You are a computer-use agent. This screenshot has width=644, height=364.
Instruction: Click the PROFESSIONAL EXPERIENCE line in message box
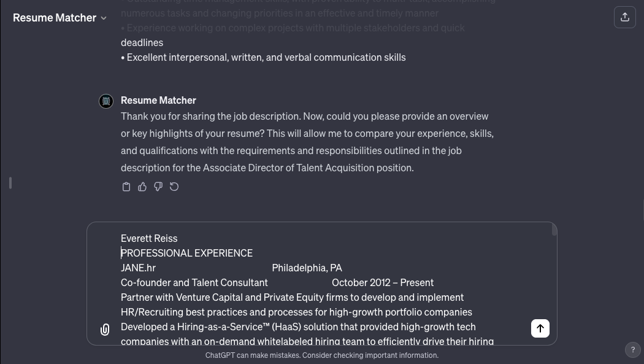click(x=187, y=253)
